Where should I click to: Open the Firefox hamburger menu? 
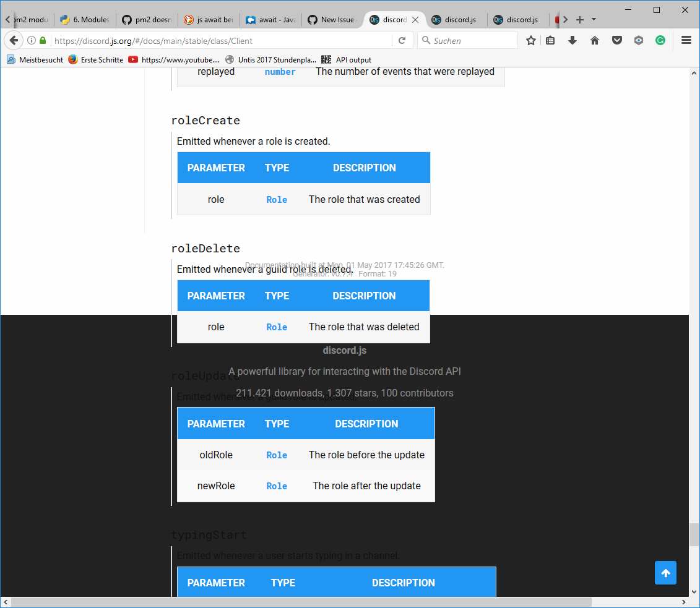(x=686, y=40)
